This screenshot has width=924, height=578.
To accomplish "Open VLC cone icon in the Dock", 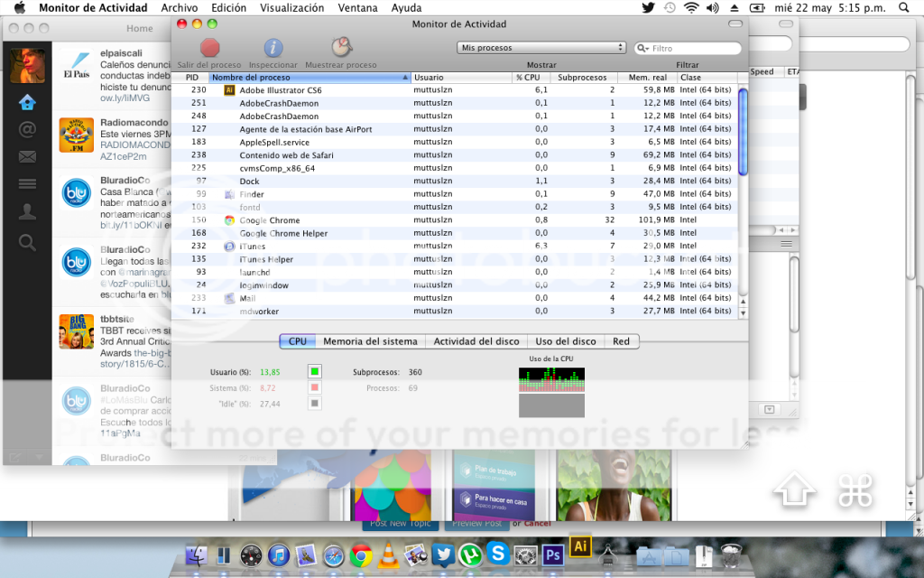I will tap(388, 555).
